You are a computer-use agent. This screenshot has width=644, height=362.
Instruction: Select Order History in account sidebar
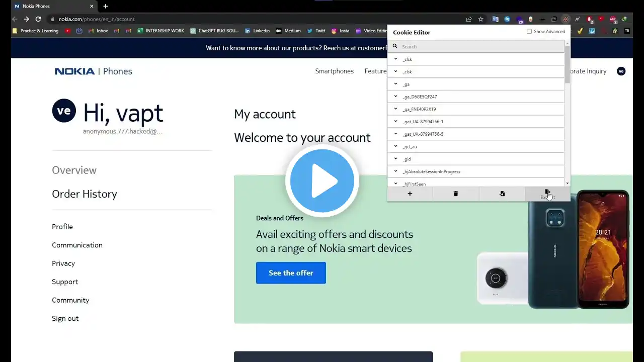tap(85, 194)
